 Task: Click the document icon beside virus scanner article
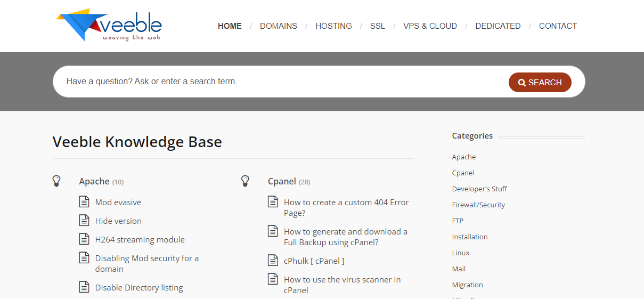click(273, 279)
